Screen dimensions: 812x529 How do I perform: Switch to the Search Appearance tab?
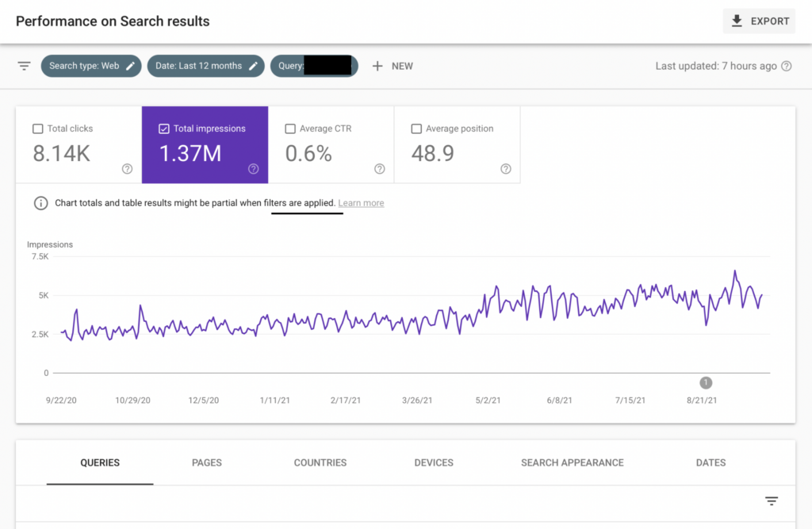coord(573,462)
